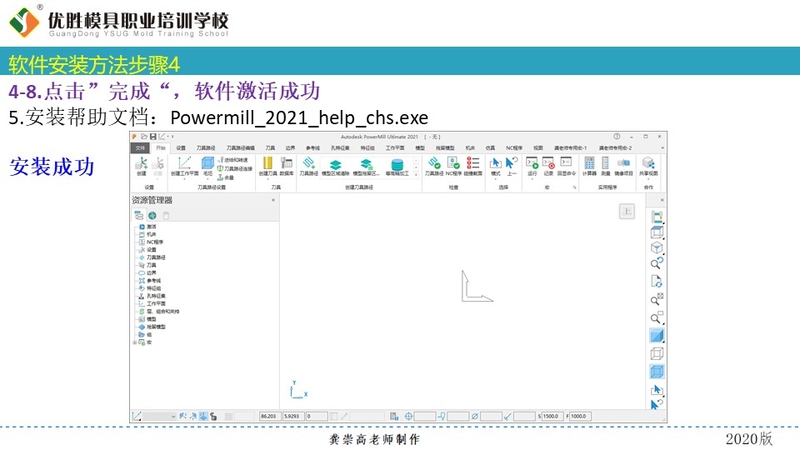
Task: Click the 模式 selection mode icon
Action: pos(495,166)
